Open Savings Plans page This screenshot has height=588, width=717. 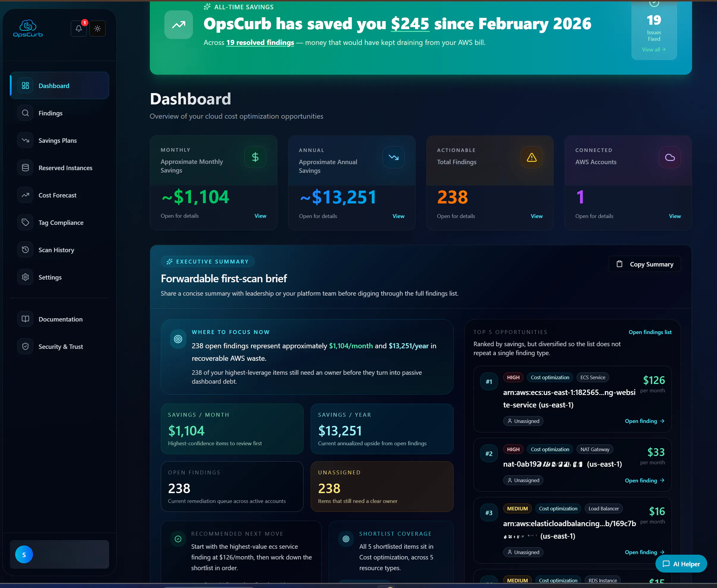click(59, 140)
